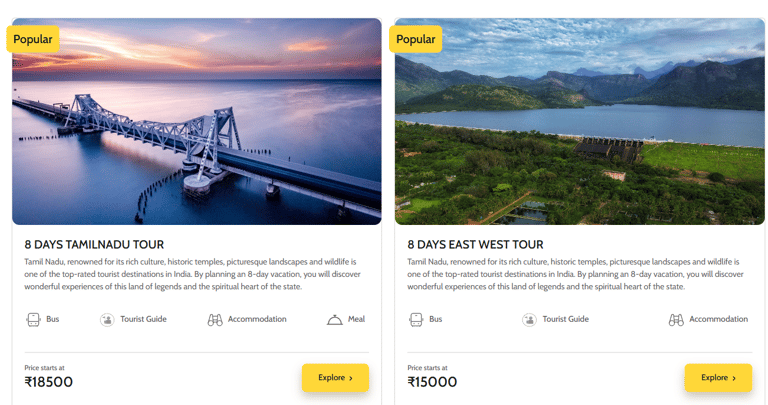The height and width of the screenshot is (405, 768).
Task: Click the Tourist Guide icon in East West card
Action: 529,320
